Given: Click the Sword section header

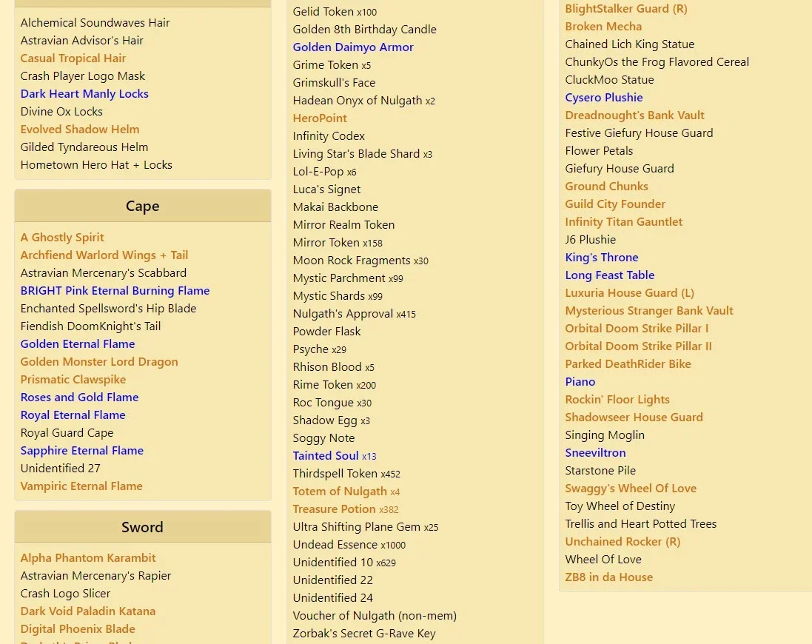Looking at the screenshot, I should tap(142, 527).
